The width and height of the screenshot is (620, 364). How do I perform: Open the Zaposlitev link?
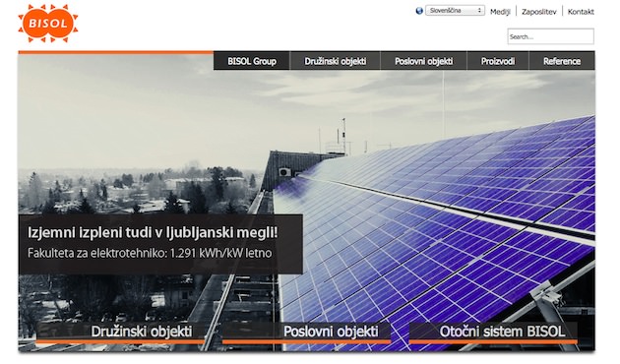(539, 12)
